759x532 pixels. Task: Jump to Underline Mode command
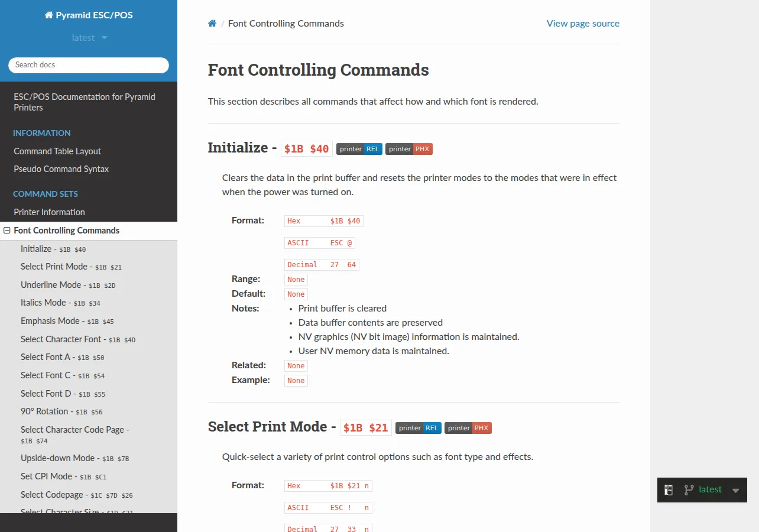68,285
